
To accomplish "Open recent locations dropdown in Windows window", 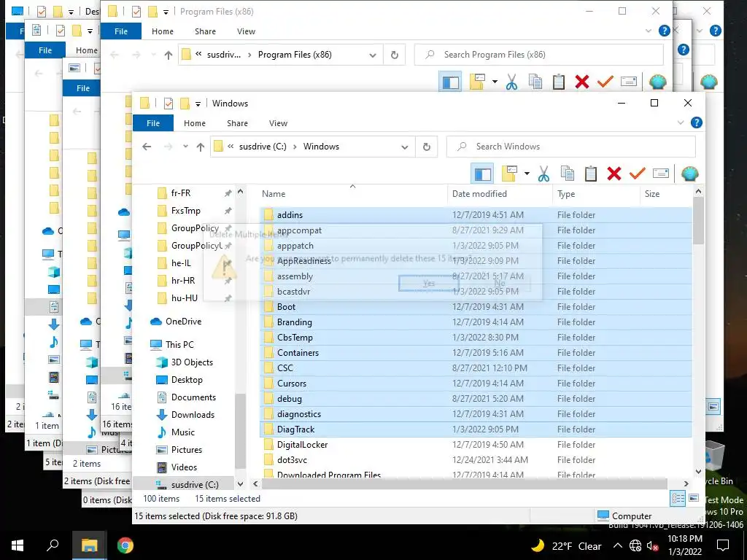I will tap(185, 147).
